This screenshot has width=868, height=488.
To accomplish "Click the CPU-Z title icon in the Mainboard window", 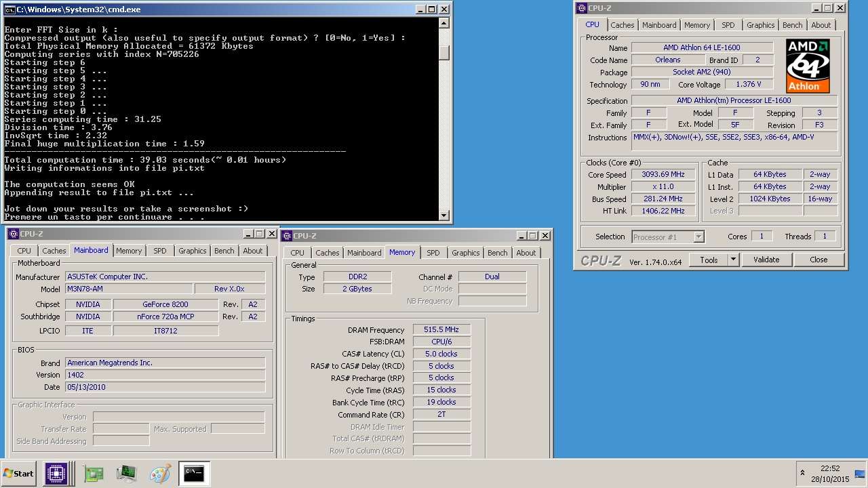I will coord(13,234).
